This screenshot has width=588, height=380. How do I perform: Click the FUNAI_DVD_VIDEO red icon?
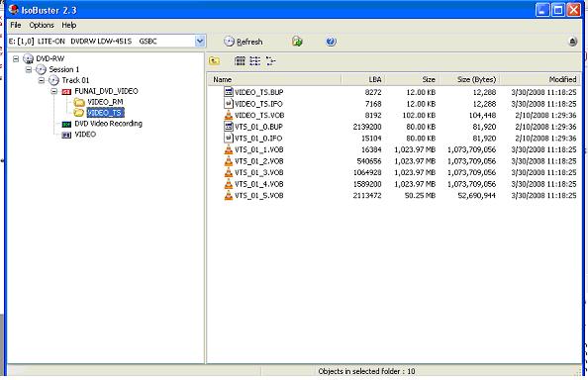click(x=66, y=91)
